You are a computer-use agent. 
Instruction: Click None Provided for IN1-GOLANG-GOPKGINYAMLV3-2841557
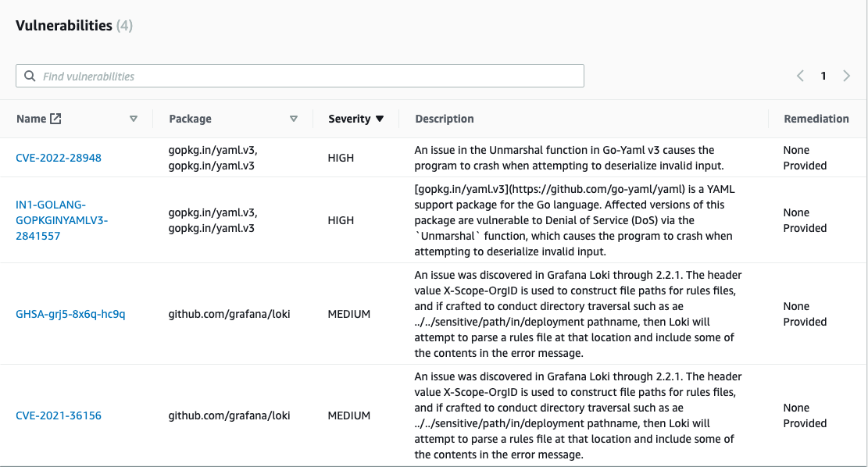tap(805, 220)
